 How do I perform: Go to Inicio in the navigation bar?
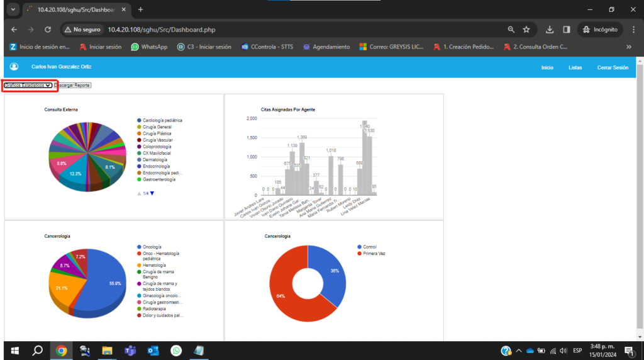click(547, 67)
